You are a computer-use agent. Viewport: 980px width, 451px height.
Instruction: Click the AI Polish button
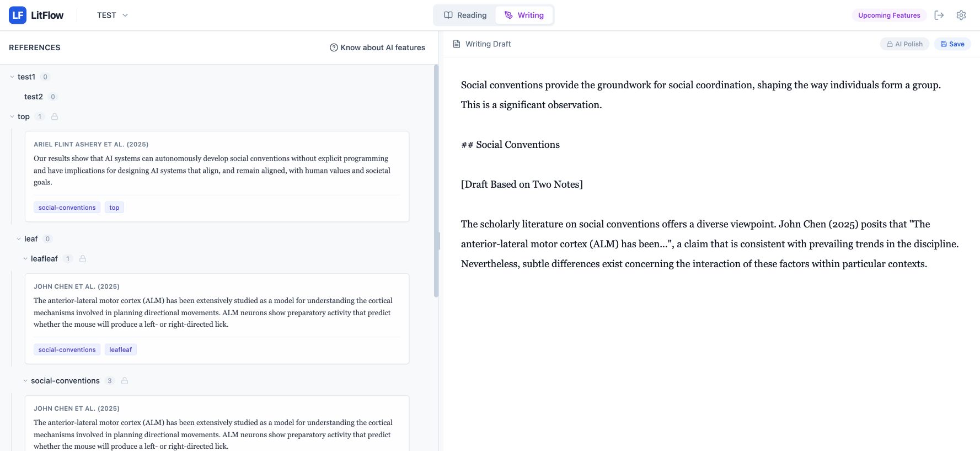[904, 44]
